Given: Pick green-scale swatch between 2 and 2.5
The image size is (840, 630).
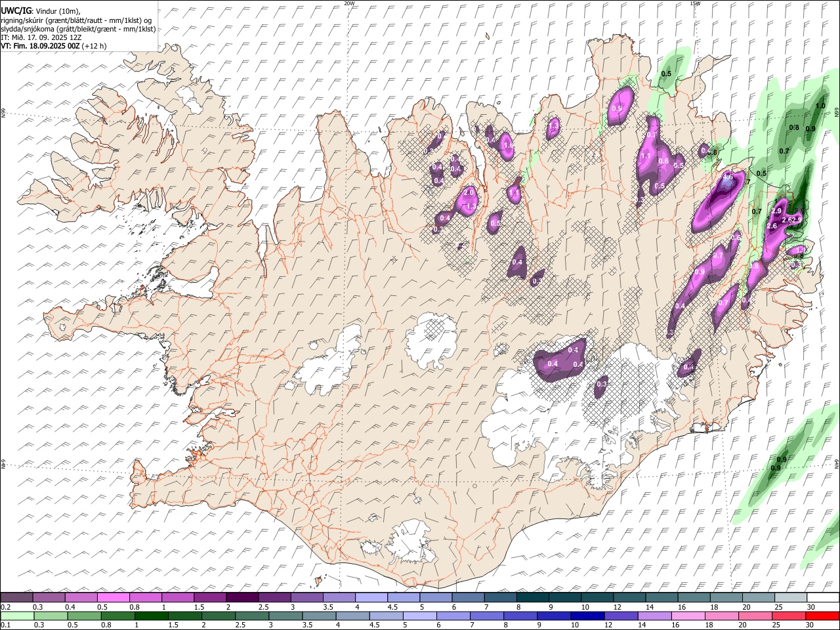Looking at the screenshot, I should point(218,616).
